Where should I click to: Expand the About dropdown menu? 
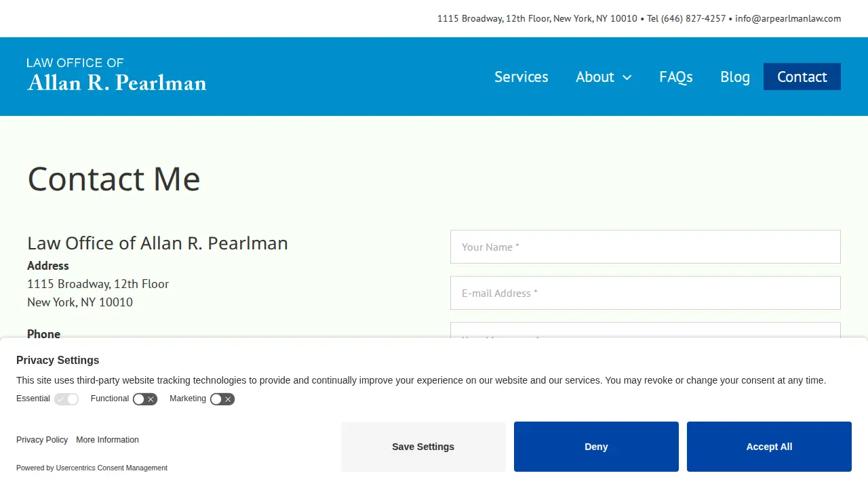coord(604,77)
